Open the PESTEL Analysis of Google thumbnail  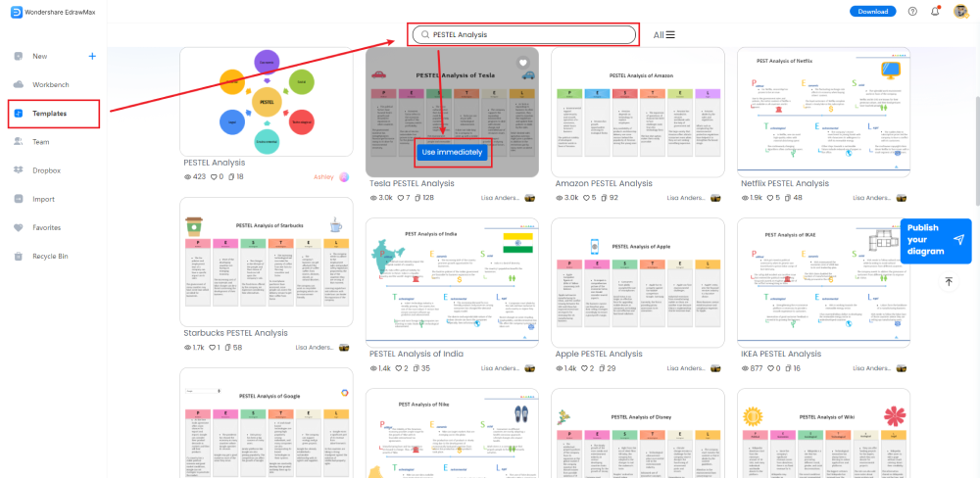267,423
